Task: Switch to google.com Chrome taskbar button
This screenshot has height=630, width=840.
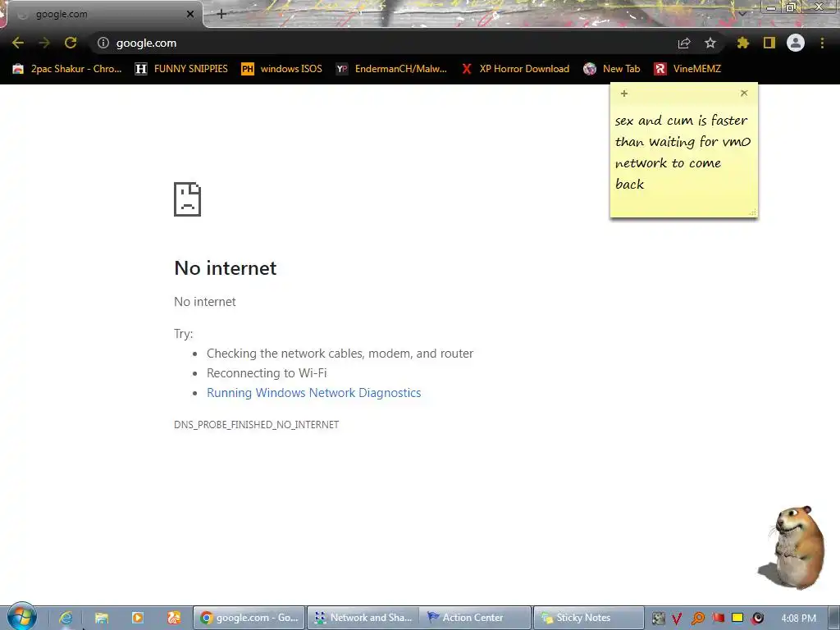Action: [x=249, y=618]
